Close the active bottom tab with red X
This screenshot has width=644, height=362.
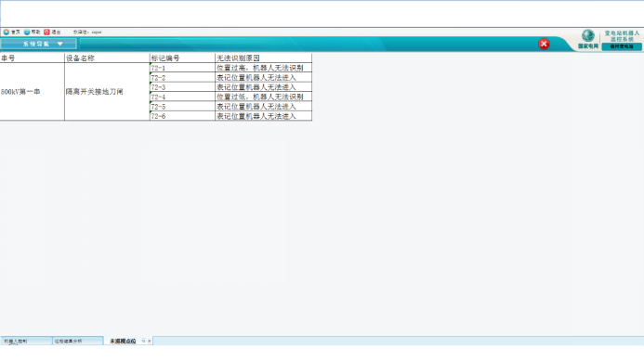pos(149,341)
